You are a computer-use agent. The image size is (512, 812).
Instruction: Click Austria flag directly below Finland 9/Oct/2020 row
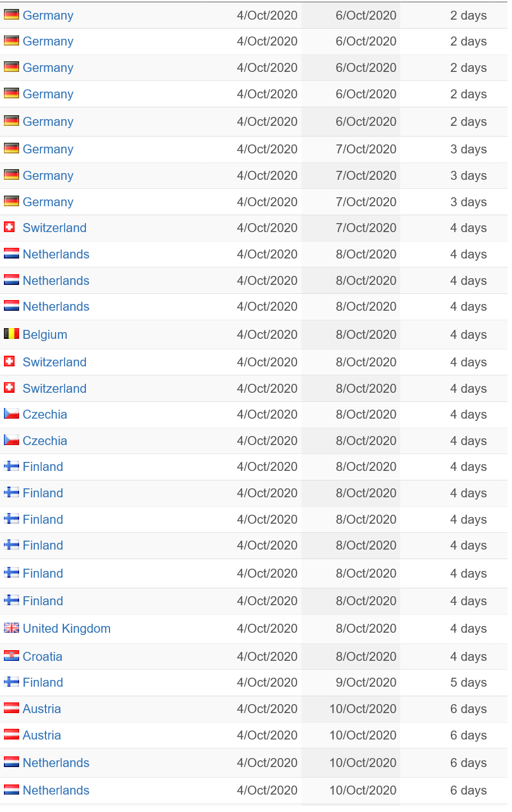(11, 708)
